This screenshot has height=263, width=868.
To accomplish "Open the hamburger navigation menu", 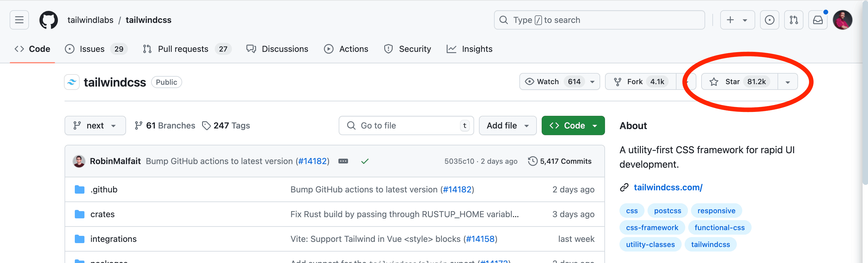I will pos(19,20).
